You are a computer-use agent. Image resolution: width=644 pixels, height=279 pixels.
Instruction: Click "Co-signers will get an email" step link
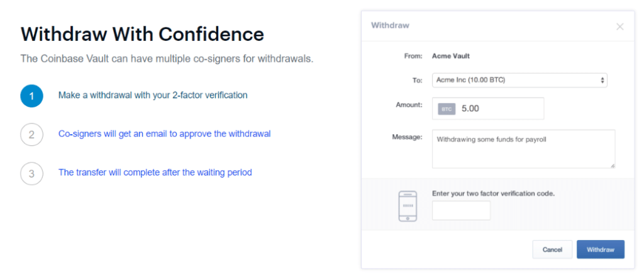point(164,134)
